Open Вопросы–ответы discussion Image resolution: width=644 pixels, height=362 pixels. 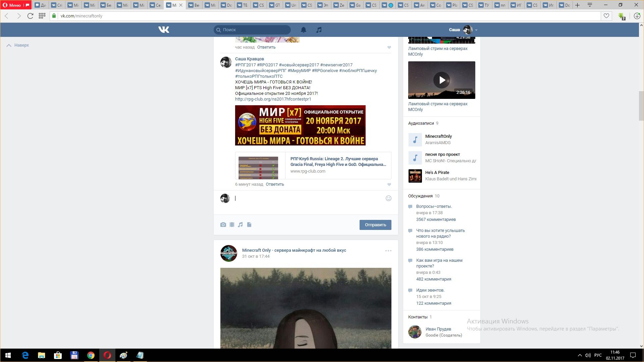[x=434, y=206]
